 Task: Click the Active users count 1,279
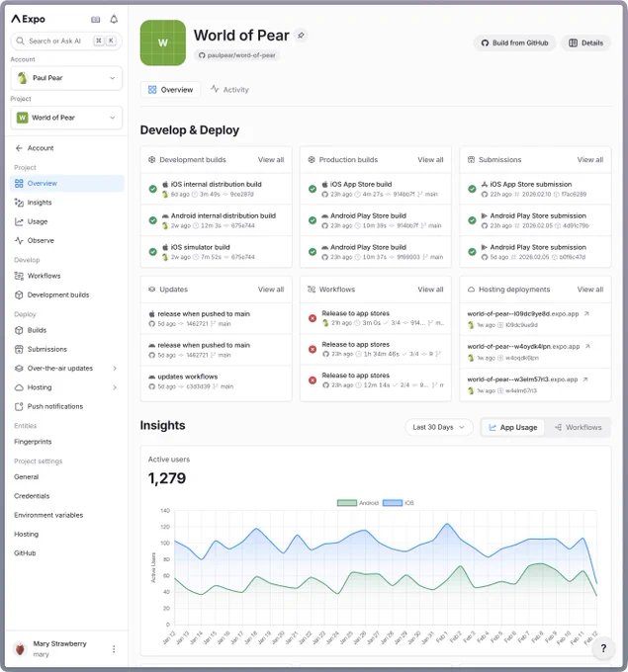click(167, 478)
